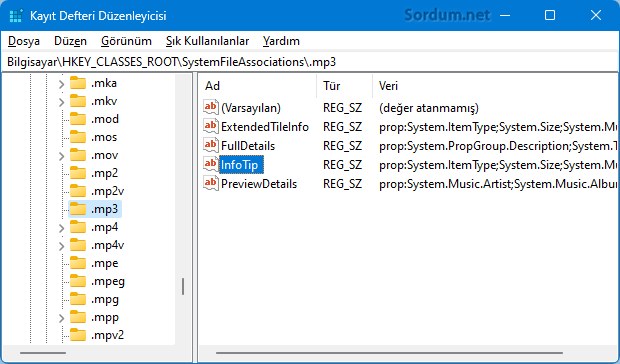This screenshot has width=620, height=364.
Task: Select the .mos folder icon
Action: pos(78,137)
